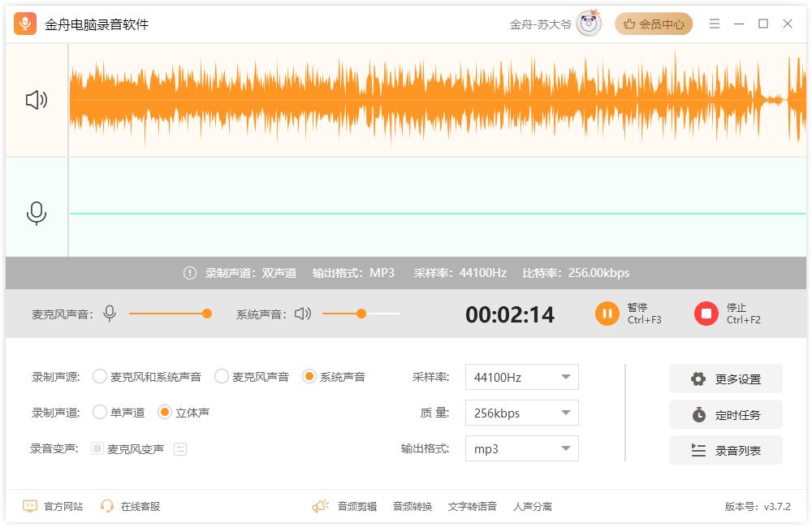Screen dimensions: 812x528
Task: Select microphone sound only source
Action: tap(222, 376)
